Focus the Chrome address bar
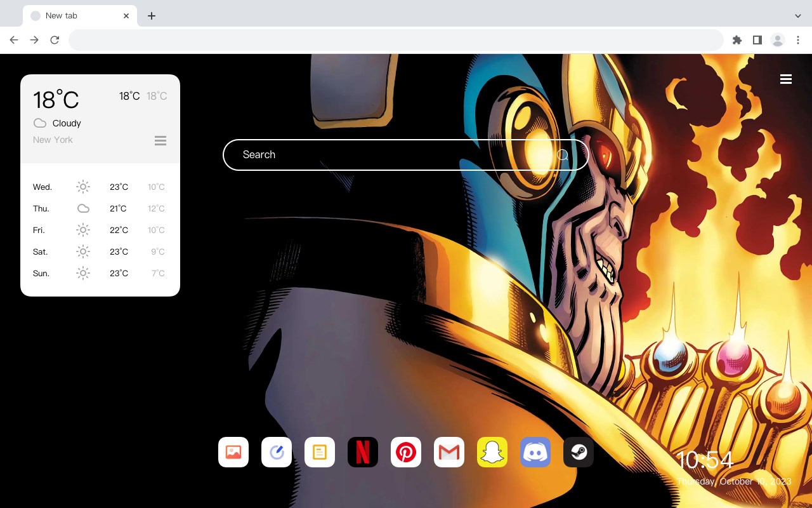The height and width of the screenshot is (508, 812). tap(396, 40)
